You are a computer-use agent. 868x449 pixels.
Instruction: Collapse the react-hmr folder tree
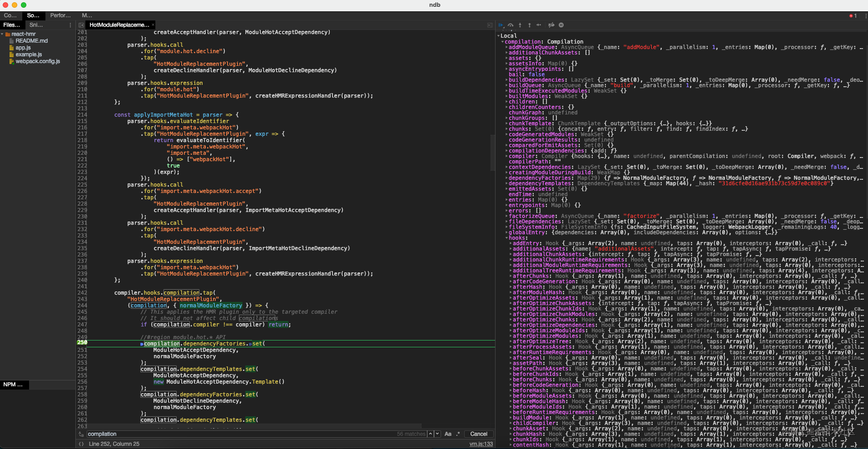click(2, 35)
